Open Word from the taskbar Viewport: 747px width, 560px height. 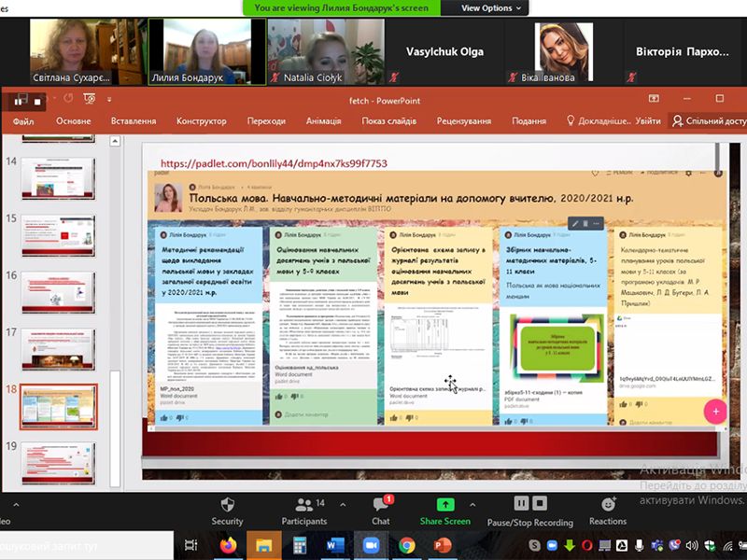click(335, 545)
